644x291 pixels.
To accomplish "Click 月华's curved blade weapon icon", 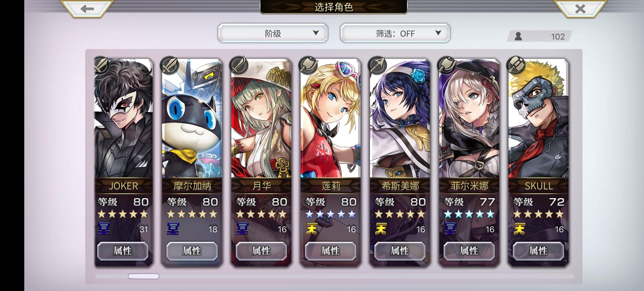I will click(239, 65).
